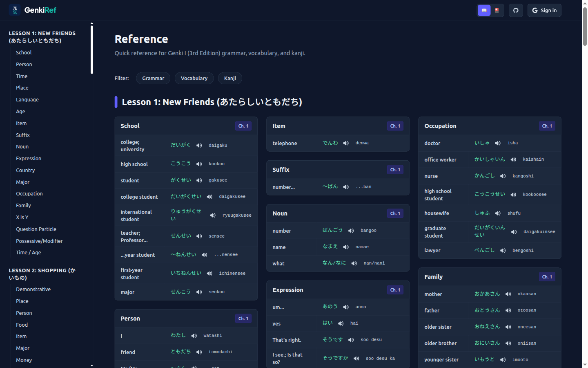The width and height of the screenshot is (588, 368).
Task: Play audio for hai
Action: pyautogui.click(x=341, y=323)
